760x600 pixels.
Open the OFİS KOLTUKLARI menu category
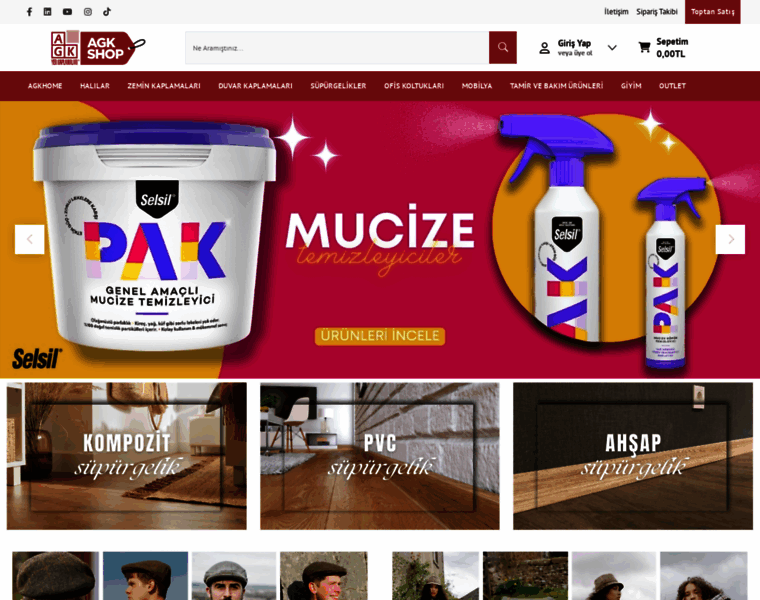point(414,86)
